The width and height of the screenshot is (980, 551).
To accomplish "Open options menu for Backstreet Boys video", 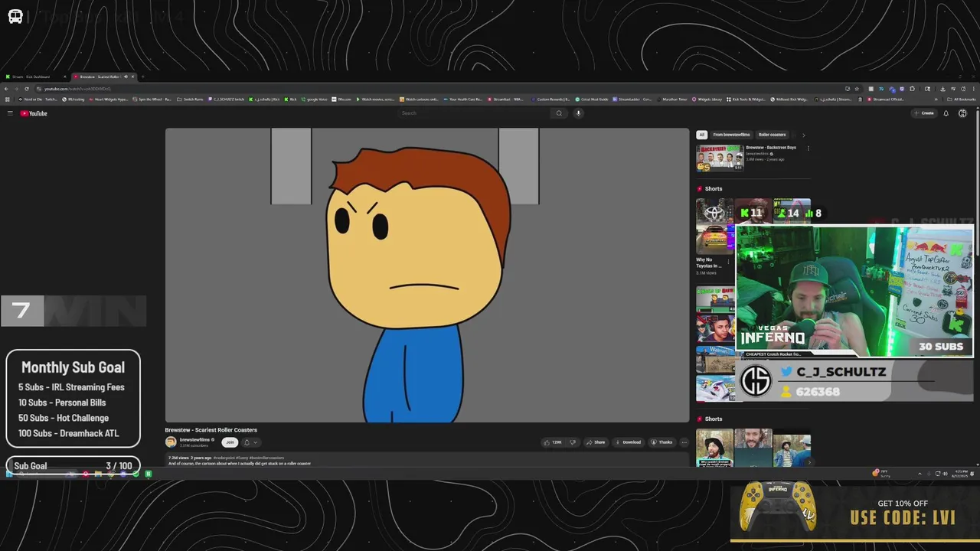I will (808, 148).
